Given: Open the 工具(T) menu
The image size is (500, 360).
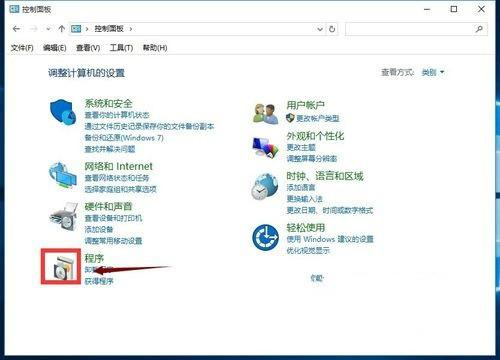Looking at the screenshot, I should point(121,48).
